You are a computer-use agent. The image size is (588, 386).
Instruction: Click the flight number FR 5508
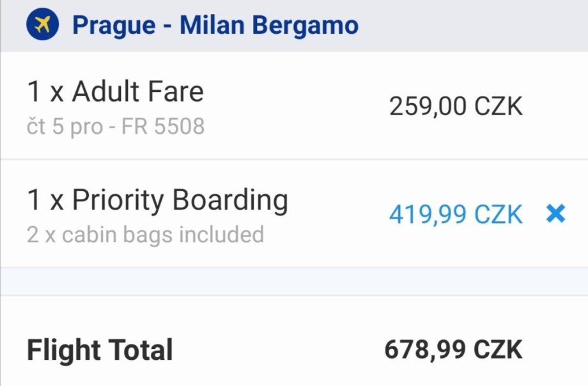162,127
